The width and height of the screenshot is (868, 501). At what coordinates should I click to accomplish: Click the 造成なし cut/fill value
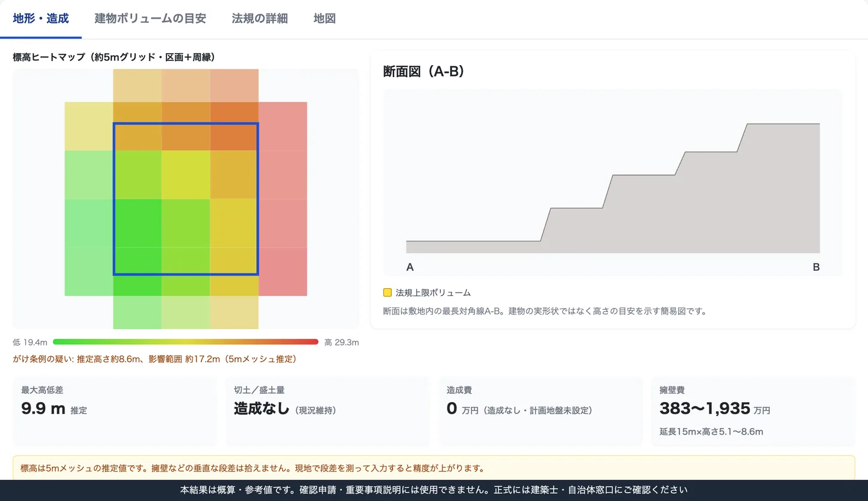[262, 409]
